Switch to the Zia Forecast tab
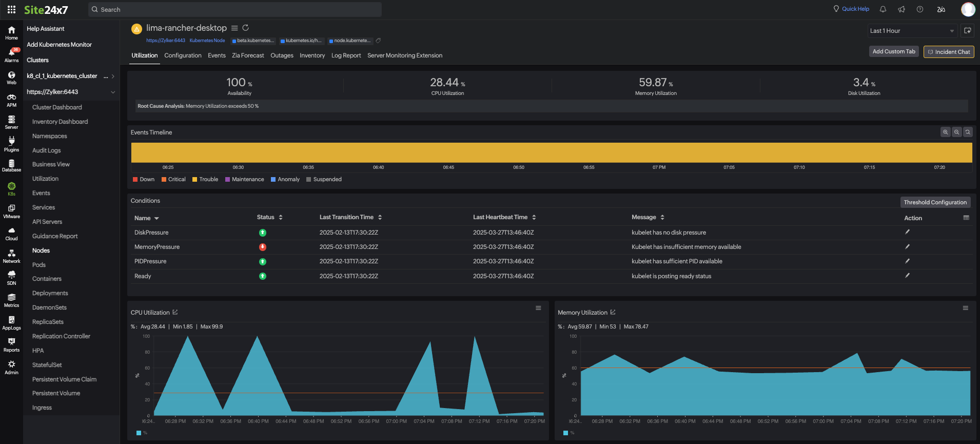Image resolution: width=980 pixels, height=444 pixels. click(248, 55)
